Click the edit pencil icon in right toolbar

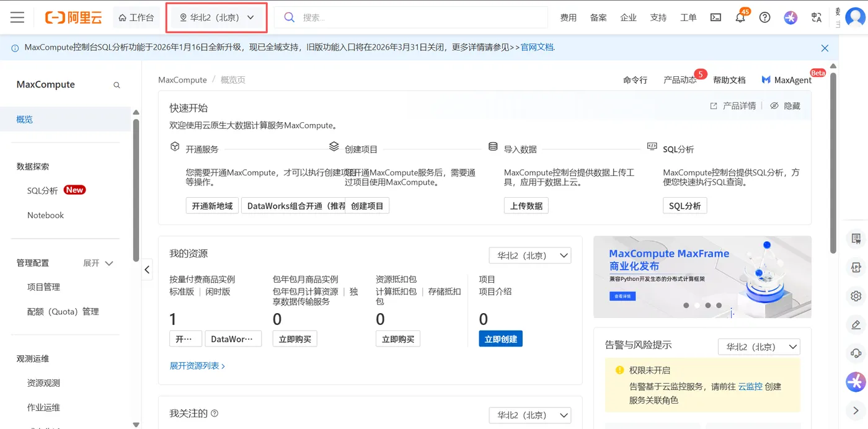pos(856,324)
